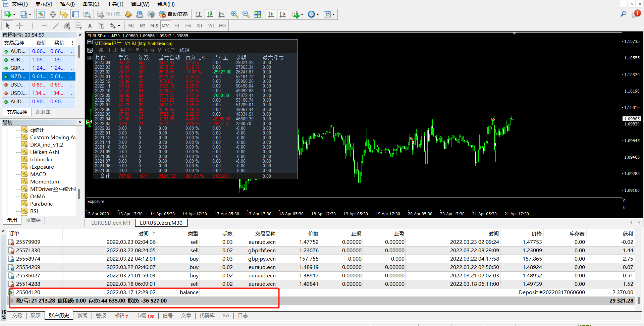Switch to the EURUSD.ecn,M1 chart tab
Image resolution: width=644 pixels, height=326 pixels.
tap(111, 223)
